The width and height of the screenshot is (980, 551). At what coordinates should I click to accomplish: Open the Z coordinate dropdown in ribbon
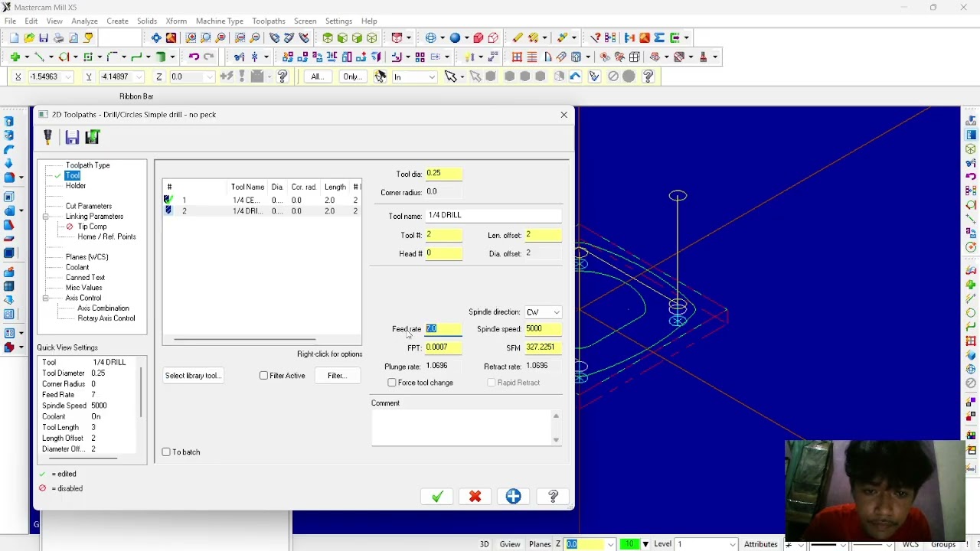tap(211, 77)
